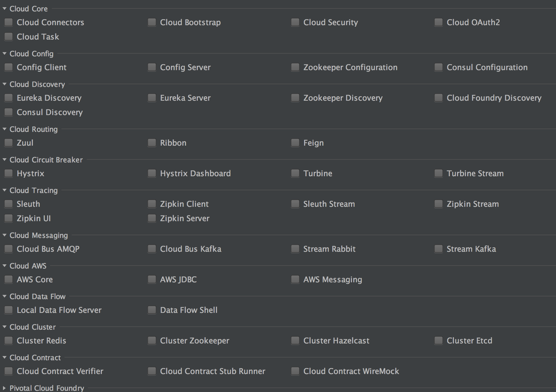Collapse the Cloud Core section

[4, 9]
